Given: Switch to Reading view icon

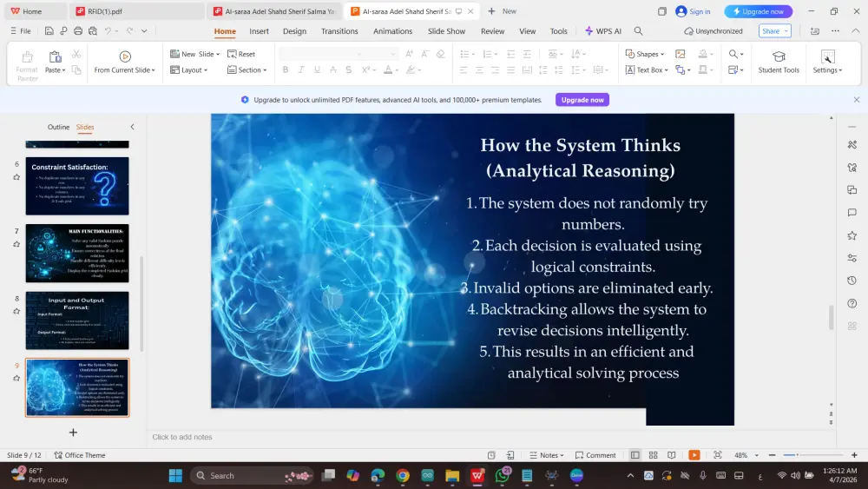Looking at the screenshot, I should coord(672,455).
